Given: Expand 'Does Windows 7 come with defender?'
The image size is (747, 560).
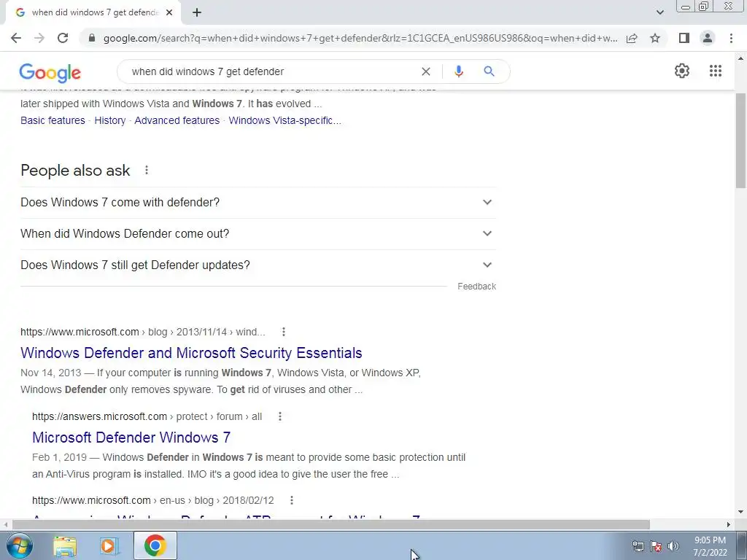Looking at the screenshot, I should coord(258,203).
